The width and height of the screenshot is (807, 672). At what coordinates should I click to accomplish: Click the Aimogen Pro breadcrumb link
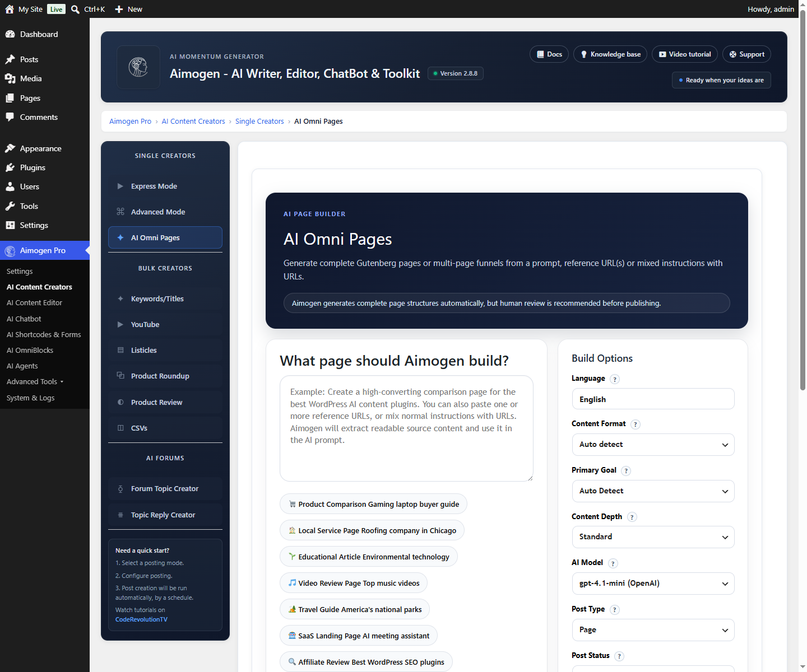(130, 122)
